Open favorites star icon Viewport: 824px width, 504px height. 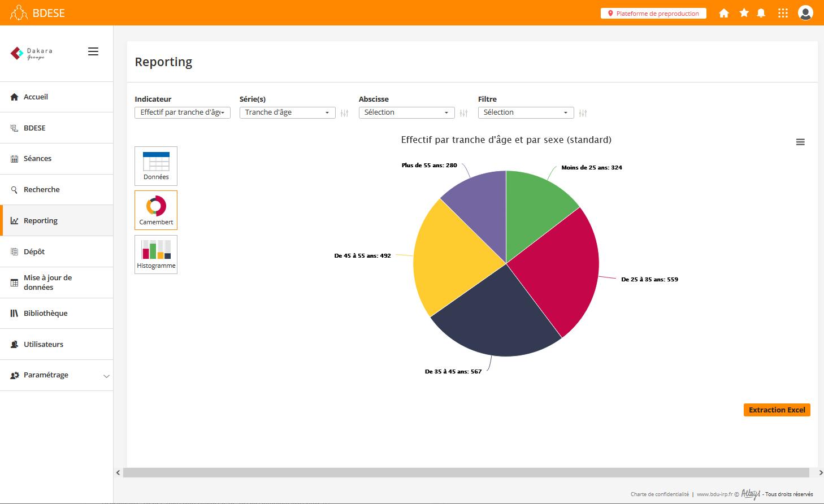(x=744, y=13)
